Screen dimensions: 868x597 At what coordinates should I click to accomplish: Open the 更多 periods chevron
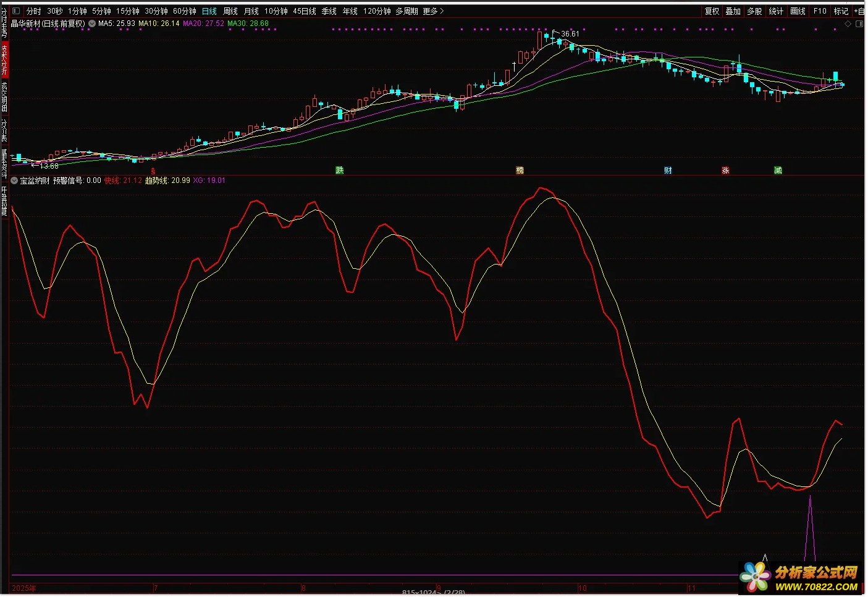[x=442, y=11]
